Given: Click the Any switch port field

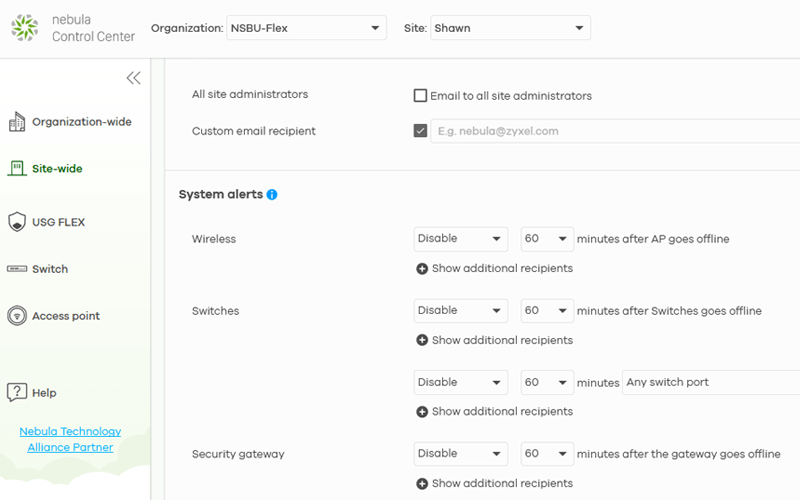Looking at the screenshot, I should (x=711, y=382).
